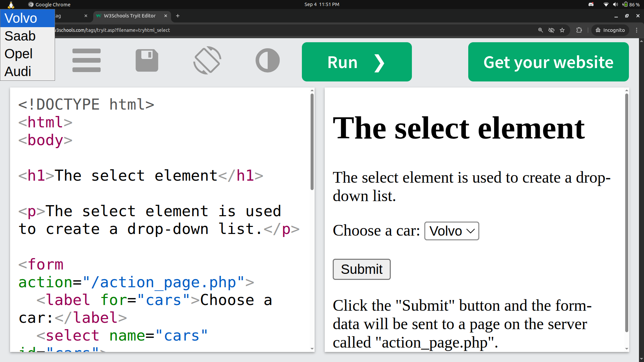Click the h1 The select element code line
644x362 pixels.
[141, 176]
